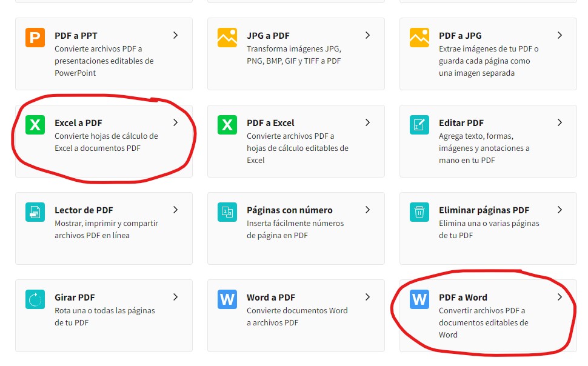Select the Páginas con número icon
The image size is (588, 366).
(226, 213)
